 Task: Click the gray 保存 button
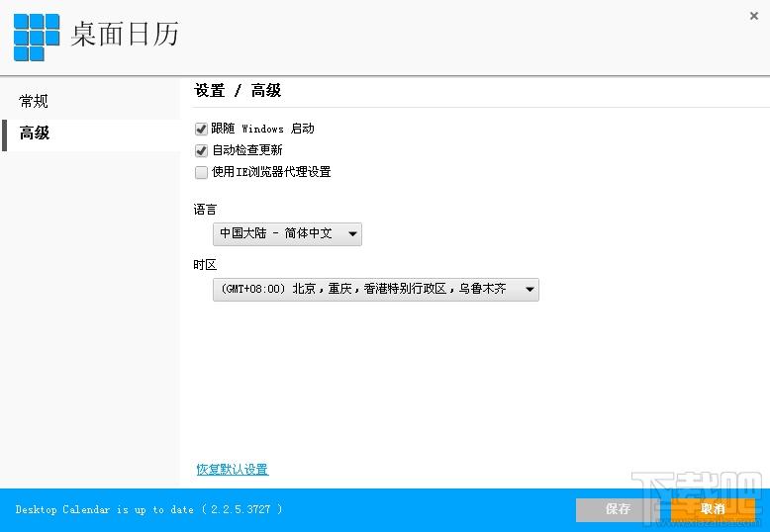(618, 509)
